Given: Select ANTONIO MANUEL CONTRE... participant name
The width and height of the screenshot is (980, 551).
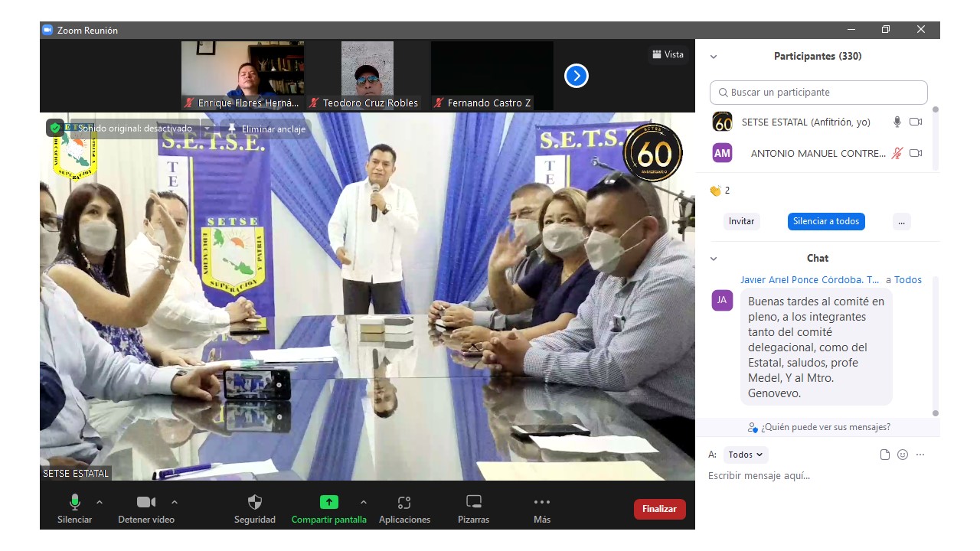Looking at the screenshot, I should coord(818,153).
